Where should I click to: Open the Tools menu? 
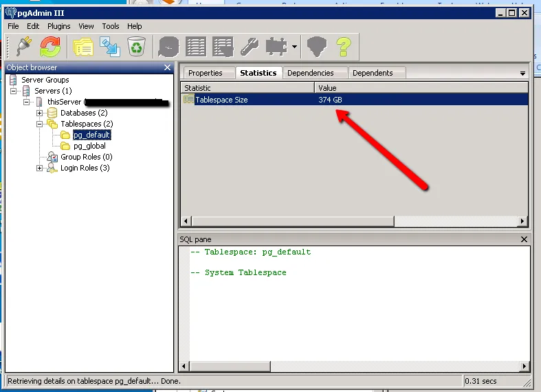[x=111, y=26]
